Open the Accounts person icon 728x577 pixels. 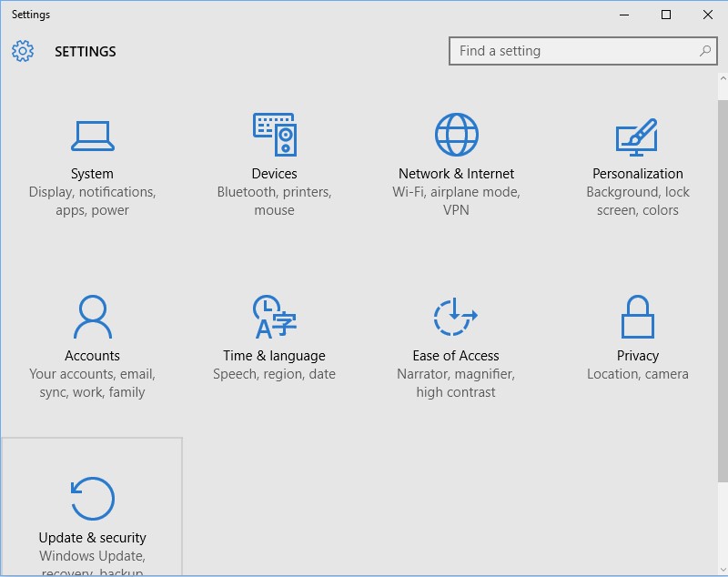point(93,317)
